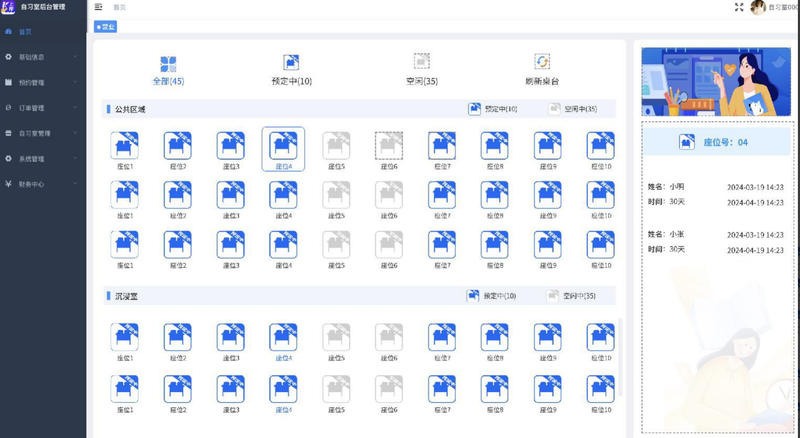Switch to the 空闲(35) filter tab
The width and height of the screenshot is (800, 438).
point(422,69)
